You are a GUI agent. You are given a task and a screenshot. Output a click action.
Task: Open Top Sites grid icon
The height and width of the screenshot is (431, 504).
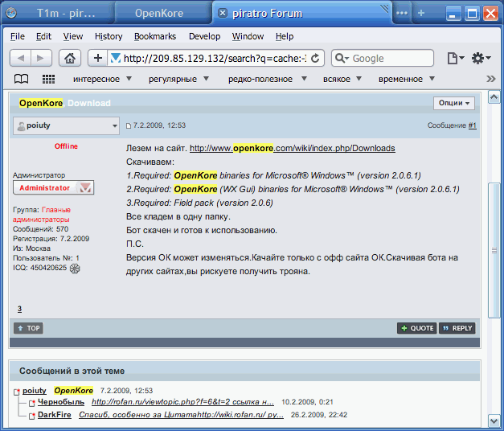[x=48, y=79]
